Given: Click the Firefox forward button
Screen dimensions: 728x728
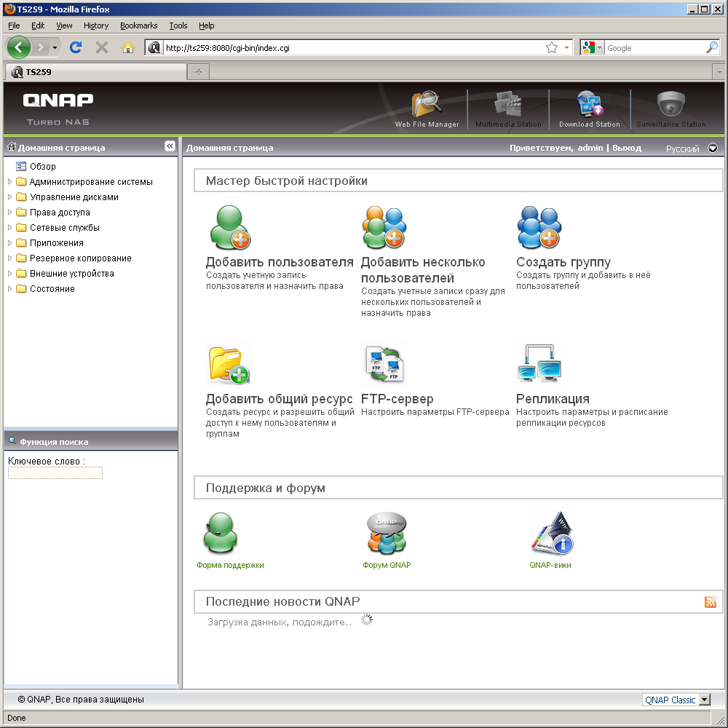Looking at the screenshot, I should (x=41, y=47).
